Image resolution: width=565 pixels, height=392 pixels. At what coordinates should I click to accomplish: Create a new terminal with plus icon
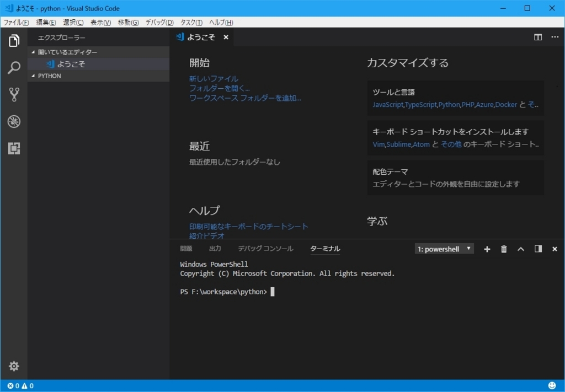tap(487, 249)
